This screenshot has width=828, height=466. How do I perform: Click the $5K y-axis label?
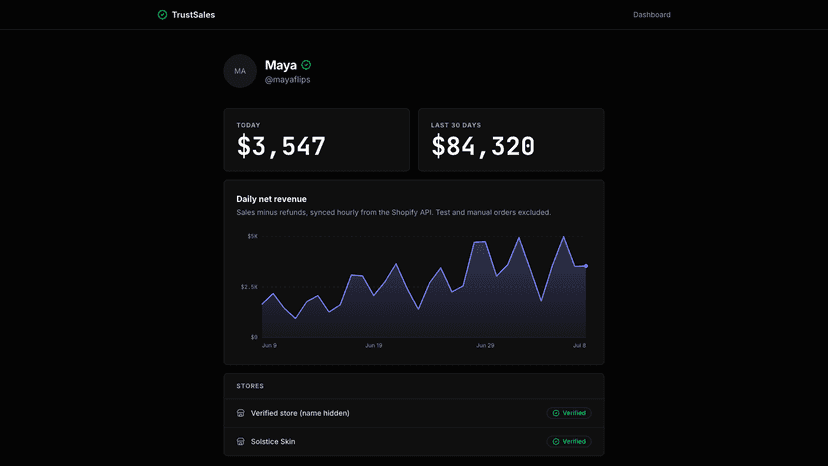[x=253, y=236]
